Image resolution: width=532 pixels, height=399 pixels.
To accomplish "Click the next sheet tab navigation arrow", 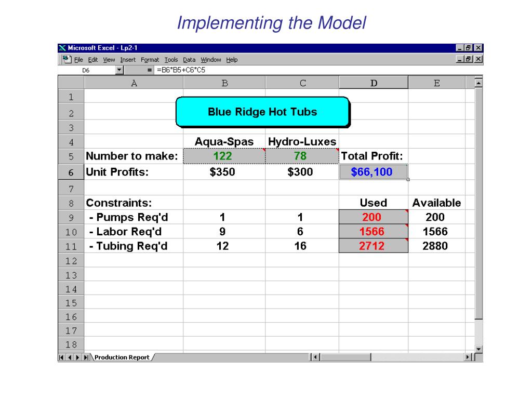I will point(78,357).
